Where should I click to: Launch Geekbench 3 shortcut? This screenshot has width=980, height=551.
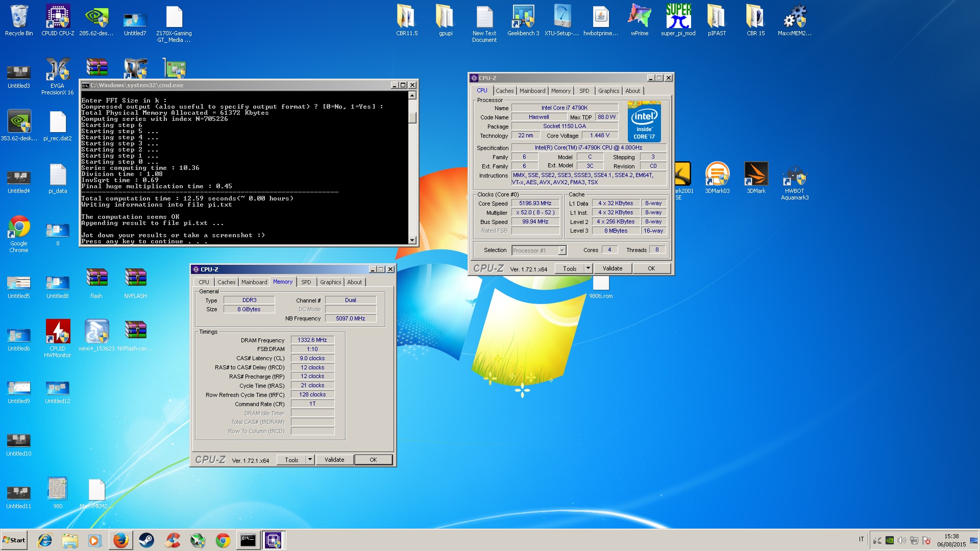523,20
